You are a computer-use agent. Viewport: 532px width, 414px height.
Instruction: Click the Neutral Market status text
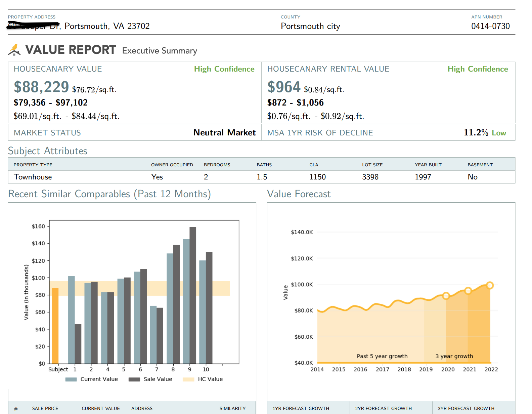(224, 133)
